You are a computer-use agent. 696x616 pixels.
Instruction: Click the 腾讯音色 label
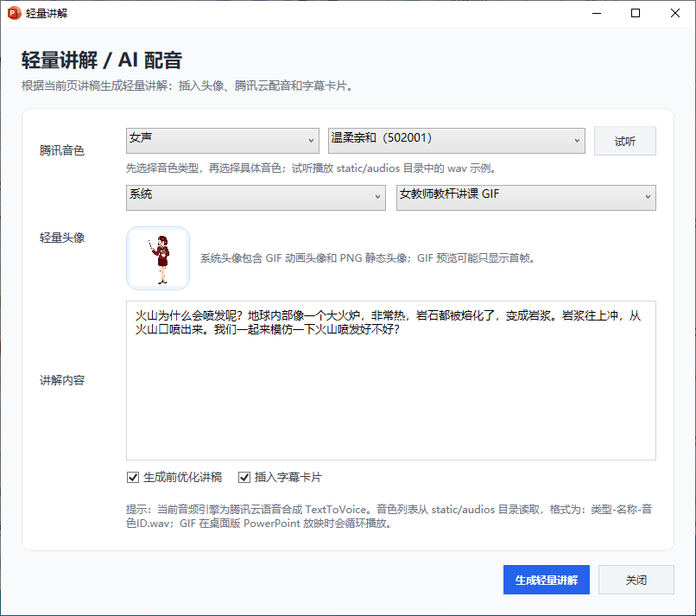point(61,150)
